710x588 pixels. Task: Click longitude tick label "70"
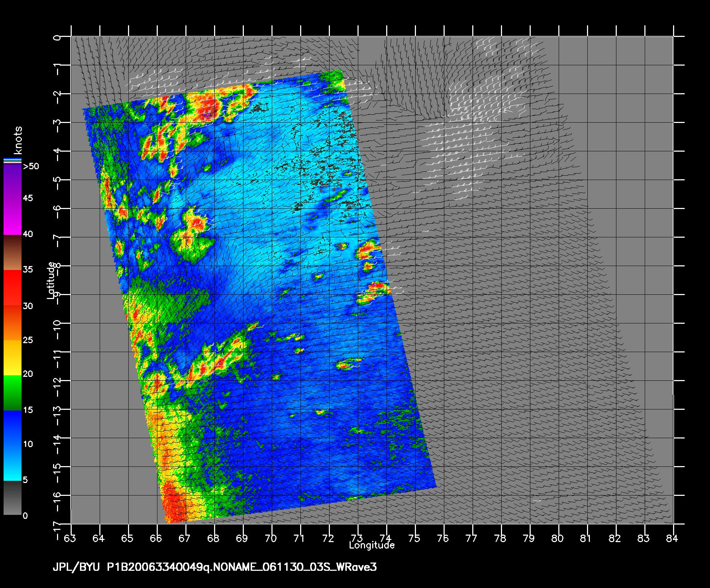(271, 539)
